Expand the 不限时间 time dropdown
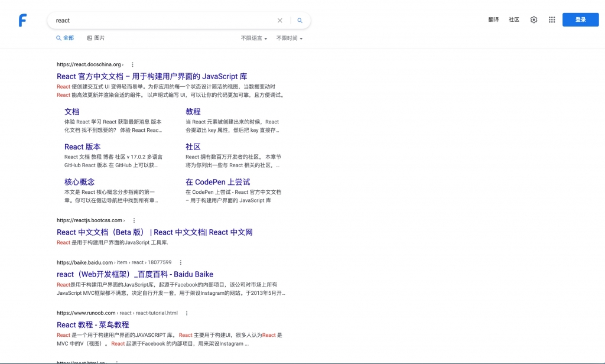The height and width of the screenshot is (364, 605). pyautogui.click(x=290, y=38)
